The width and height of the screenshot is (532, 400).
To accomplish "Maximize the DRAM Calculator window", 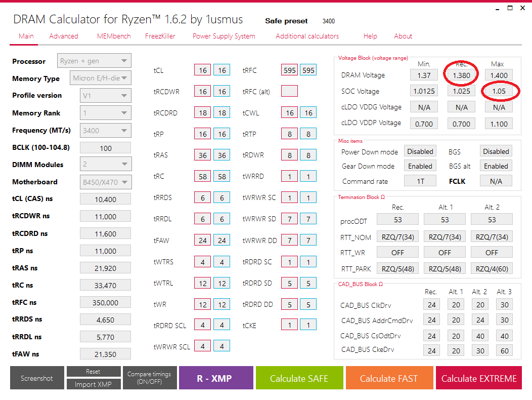I will [510, 8].
